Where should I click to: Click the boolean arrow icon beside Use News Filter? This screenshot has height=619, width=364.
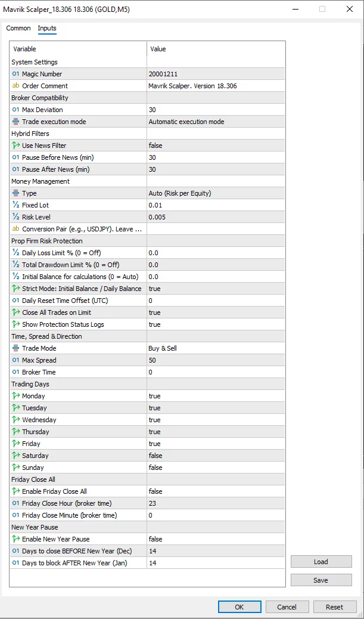15,146
